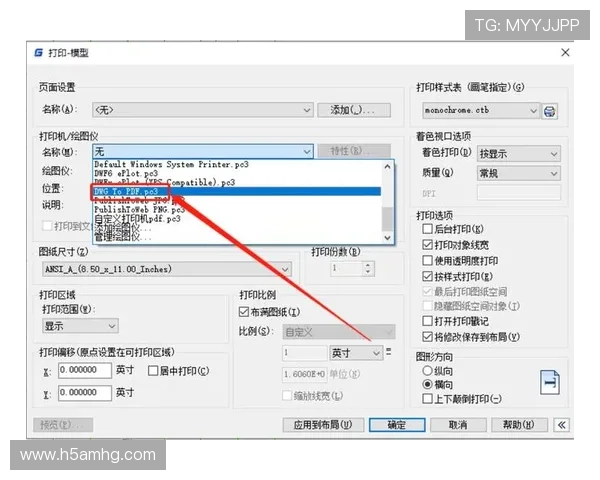Open the 英寸 units dropdown
This screenshot has width=600, height=480.
(356, 353)
